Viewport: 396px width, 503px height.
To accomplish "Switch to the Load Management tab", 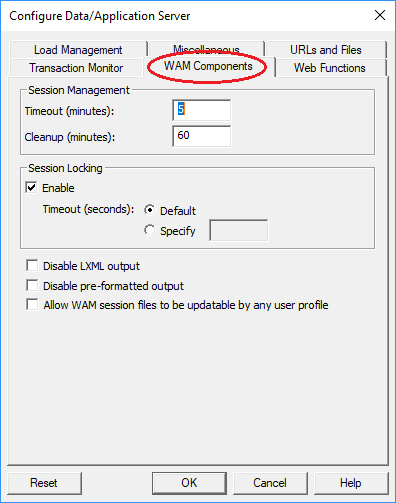I will [78, 50].
